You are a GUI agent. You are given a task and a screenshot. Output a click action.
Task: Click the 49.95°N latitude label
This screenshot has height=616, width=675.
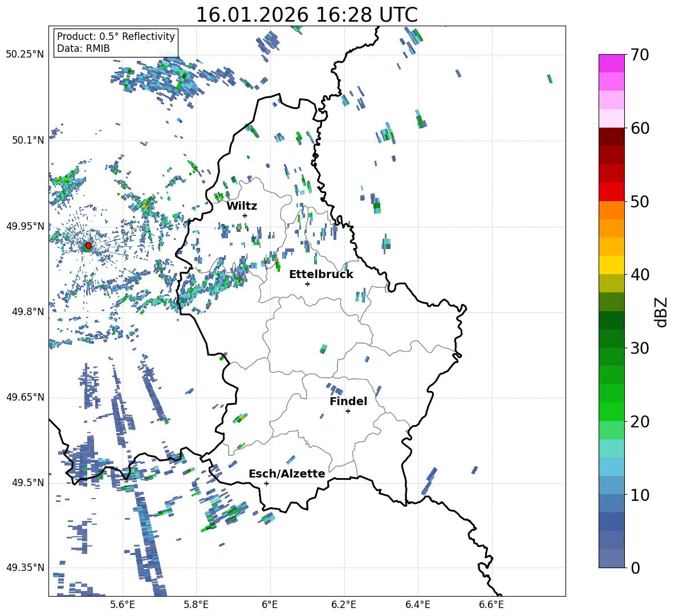(x=25, y=226)
